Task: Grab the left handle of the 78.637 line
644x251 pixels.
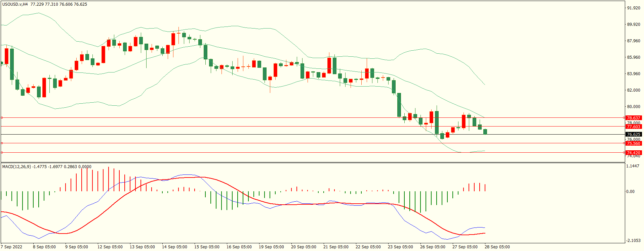Action: [x=2, y=118]
